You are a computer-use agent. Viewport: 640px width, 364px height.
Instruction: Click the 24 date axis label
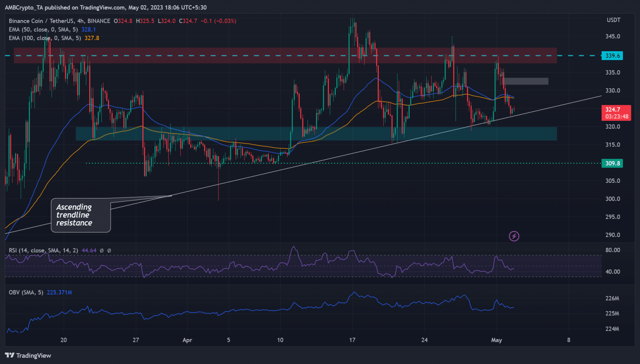pos(424,340)
